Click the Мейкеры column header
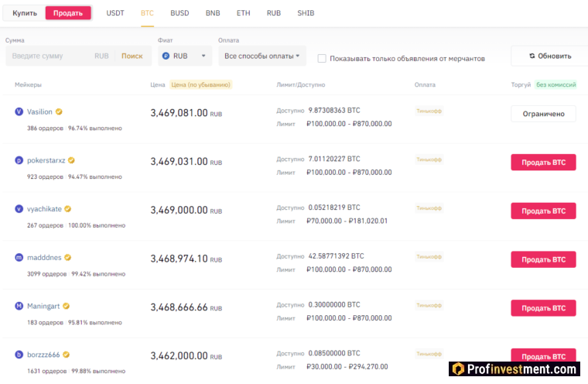The width and height of the screenshot is (588, 384). click(x=28, y=85)
